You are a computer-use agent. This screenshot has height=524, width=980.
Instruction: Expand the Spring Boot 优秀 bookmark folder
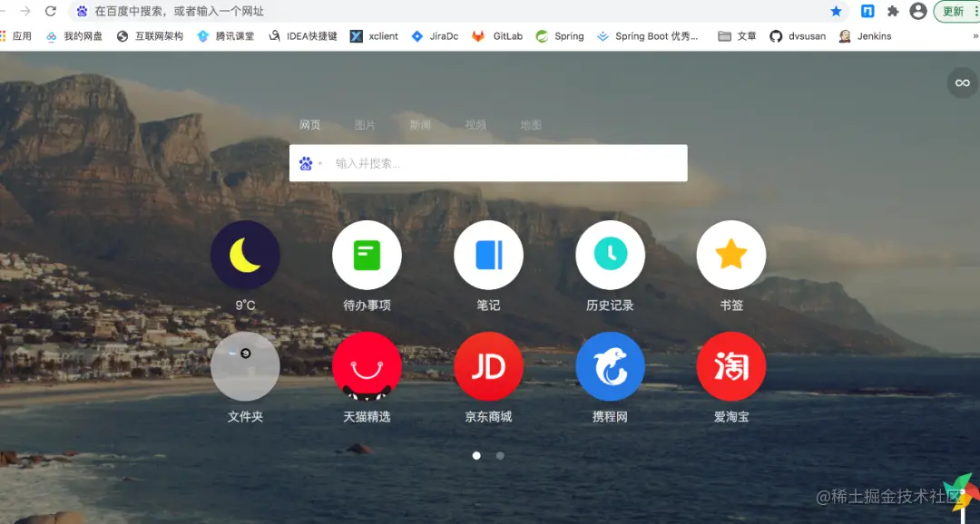pos(648,36)
